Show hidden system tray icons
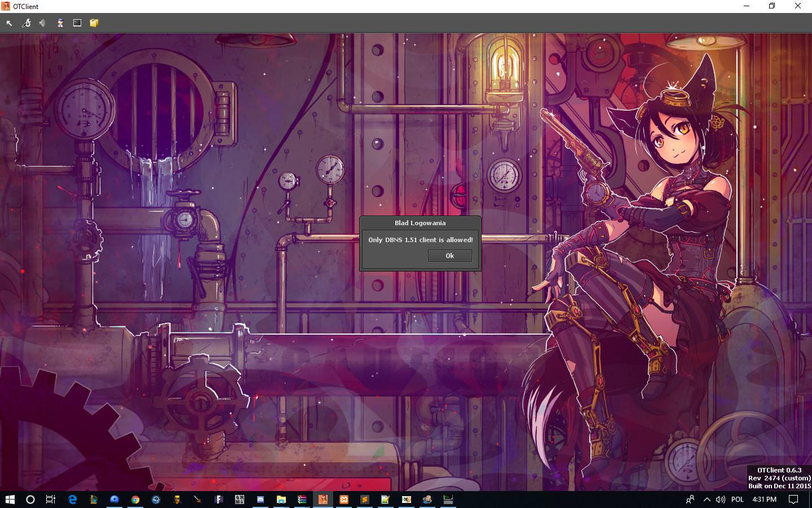This screenshot has height=508, width=812. tap(707, 500)
